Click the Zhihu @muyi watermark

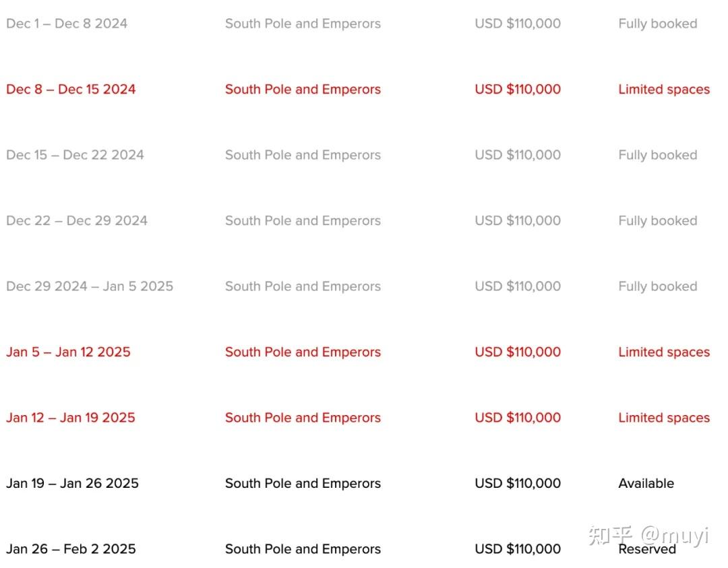(x=648, y=536)
